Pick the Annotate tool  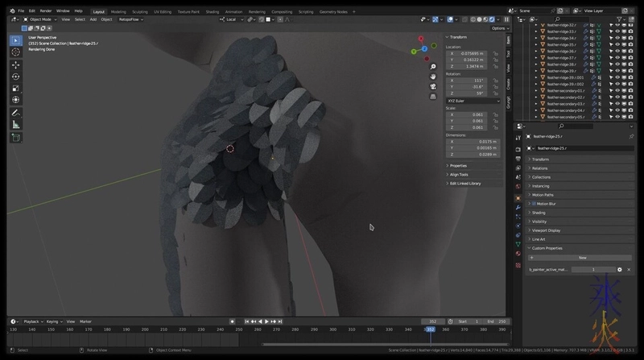tap(16, 113)
